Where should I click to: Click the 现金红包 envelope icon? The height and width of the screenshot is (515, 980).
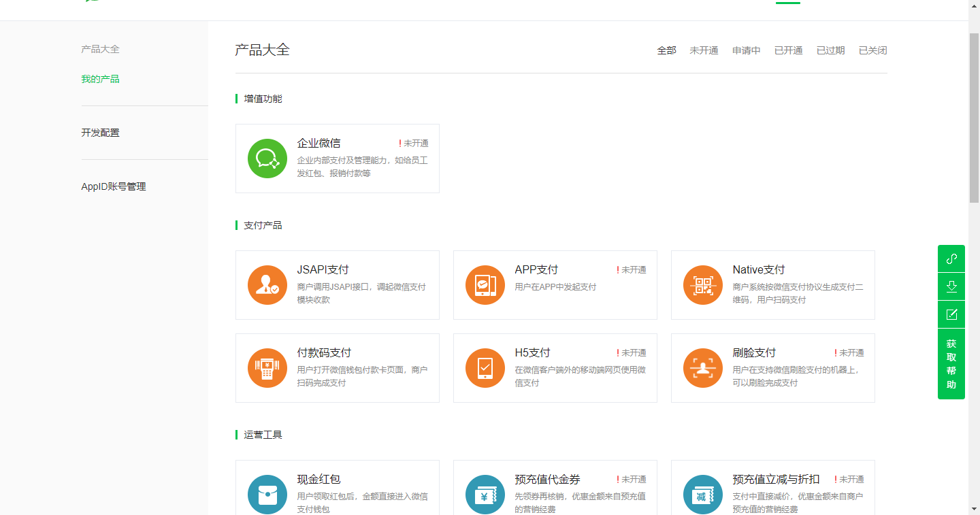(x=267, y=494)
